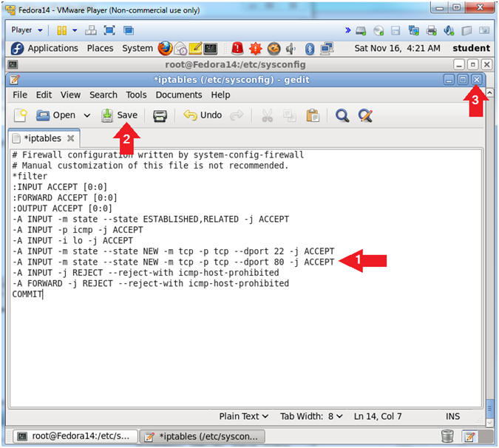Click the VMware floppy device icon

pos(396,31)
